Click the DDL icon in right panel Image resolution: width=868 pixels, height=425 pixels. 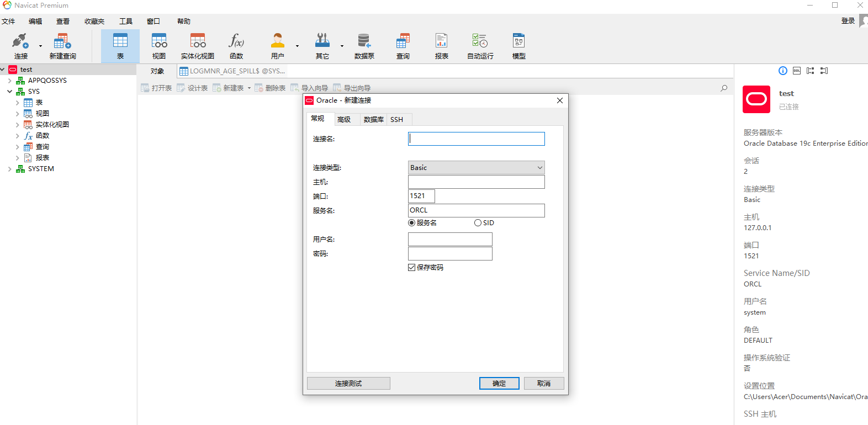click(797, 71)
